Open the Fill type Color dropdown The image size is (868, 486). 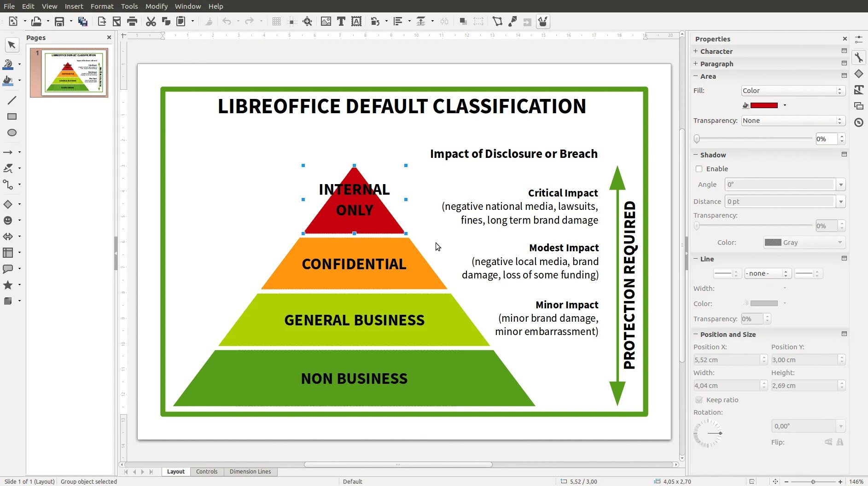(x=793, y=91)
